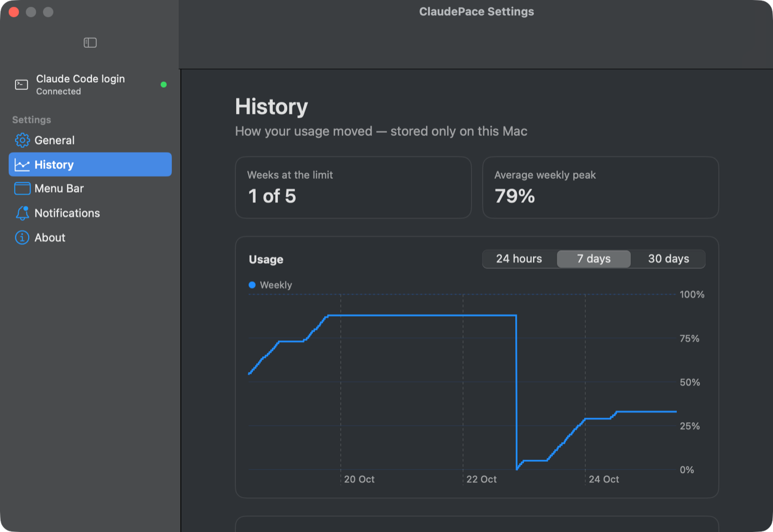The image size is (773, 532).
Task: Select the 7 days range
Action: point(594,259)
